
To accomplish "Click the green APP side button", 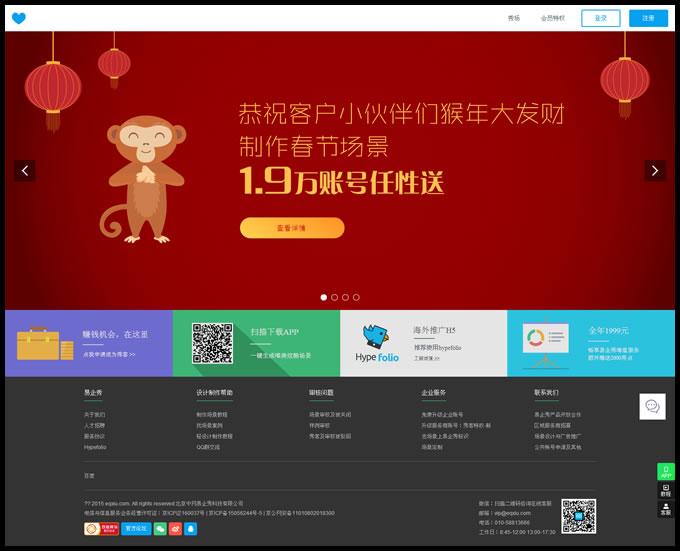I will click(x=666, y=472).
